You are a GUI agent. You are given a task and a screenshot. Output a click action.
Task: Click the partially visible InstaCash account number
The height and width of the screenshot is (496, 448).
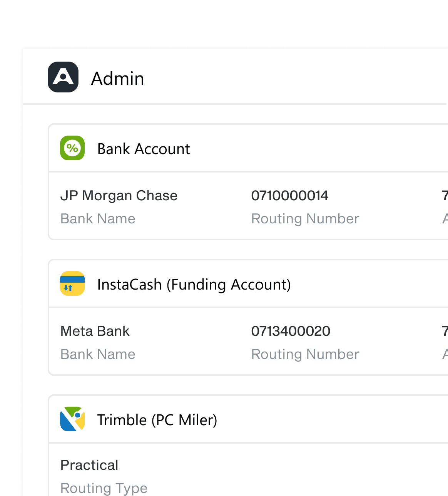[x=445, y=331]
